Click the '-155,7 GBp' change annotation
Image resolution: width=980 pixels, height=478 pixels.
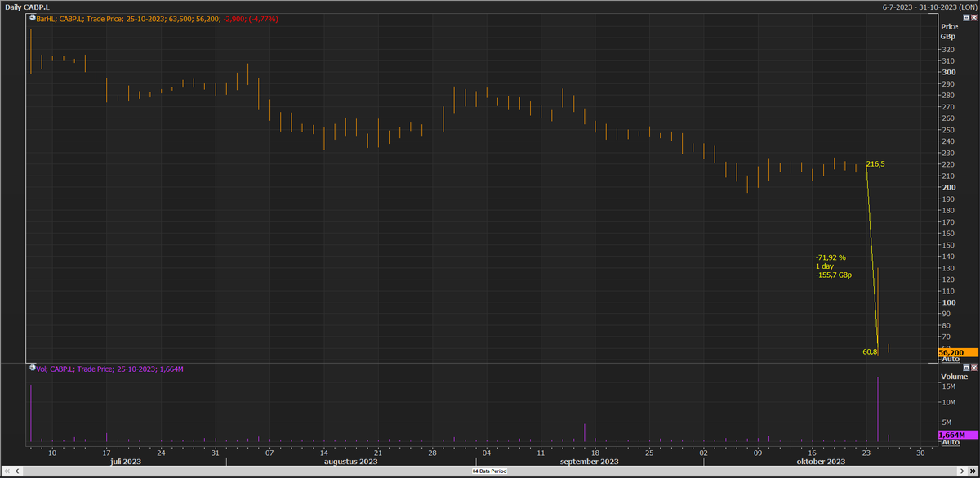pos(834,275)
